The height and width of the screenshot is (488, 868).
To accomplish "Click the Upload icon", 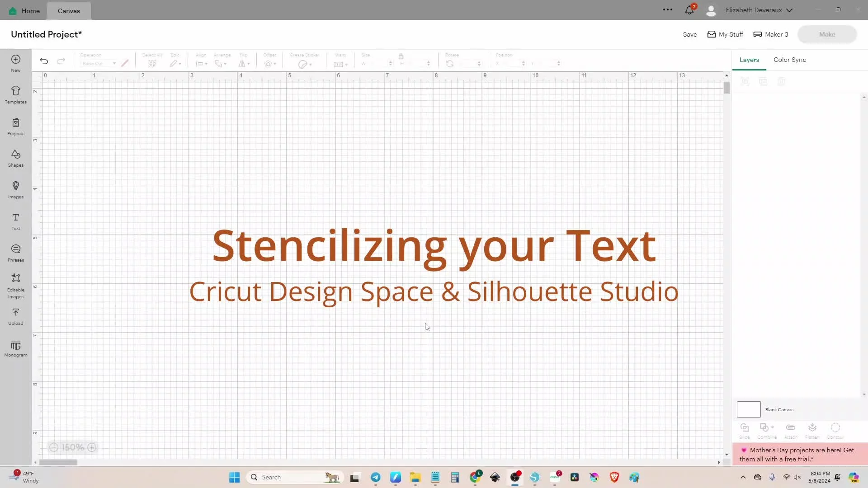I will pyautogui.click(x=16, y=313).
